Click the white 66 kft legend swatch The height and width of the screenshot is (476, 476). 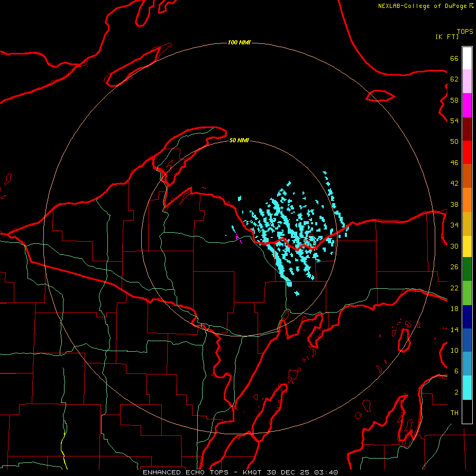pos(467,58)
